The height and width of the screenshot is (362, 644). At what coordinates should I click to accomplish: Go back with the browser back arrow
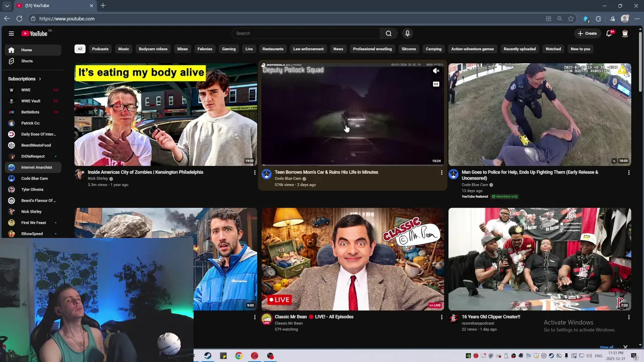7,19
